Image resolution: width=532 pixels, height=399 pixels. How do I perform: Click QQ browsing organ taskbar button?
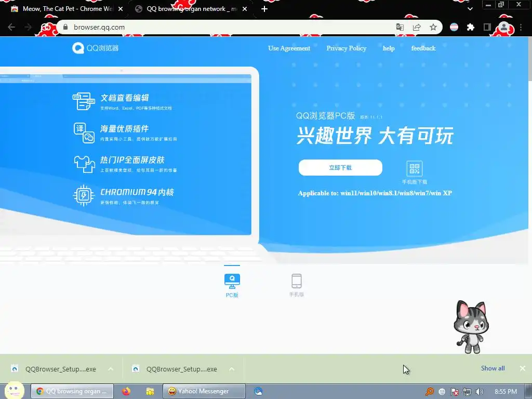pyautogui.click(x=72, y=391)
